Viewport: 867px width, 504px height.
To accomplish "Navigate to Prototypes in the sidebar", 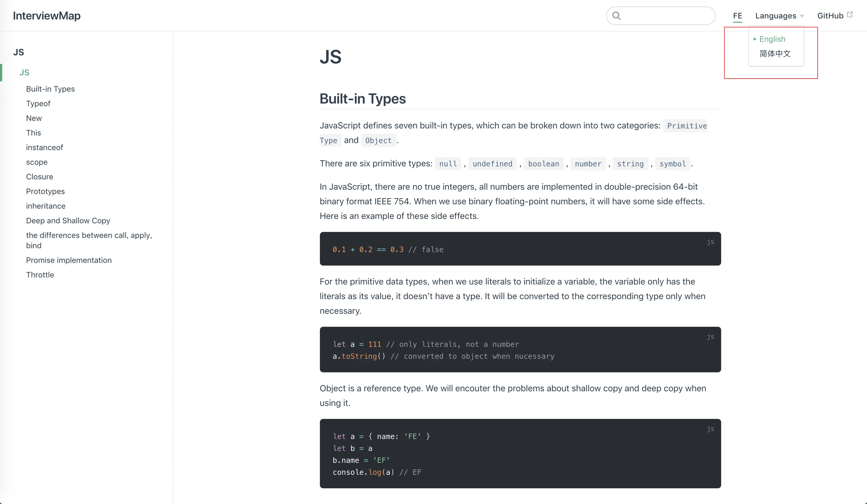I will 45,191.
